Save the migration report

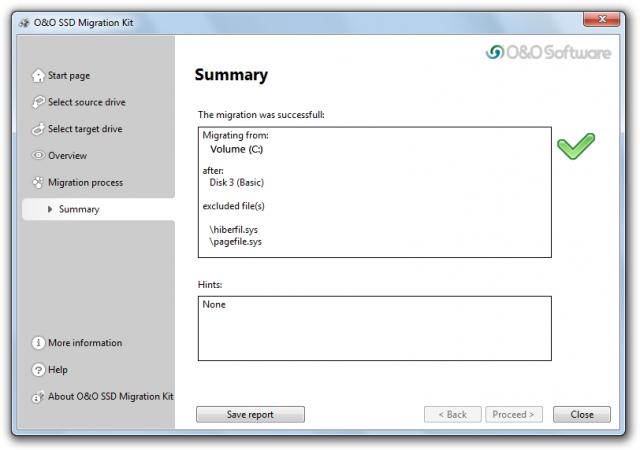[x=250, y=414]
